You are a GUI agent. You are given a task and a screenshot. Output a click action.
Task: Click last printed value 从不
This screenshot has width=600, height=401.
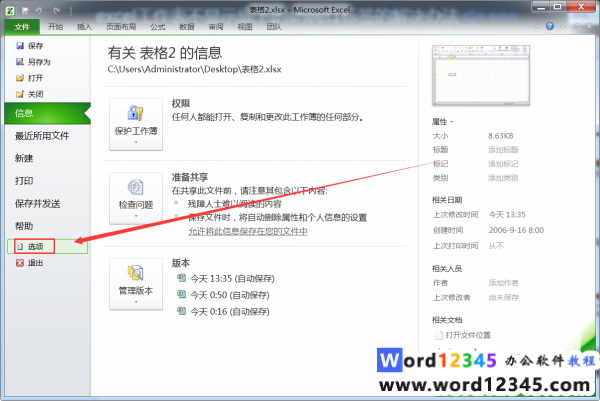(x=496, y=246)
